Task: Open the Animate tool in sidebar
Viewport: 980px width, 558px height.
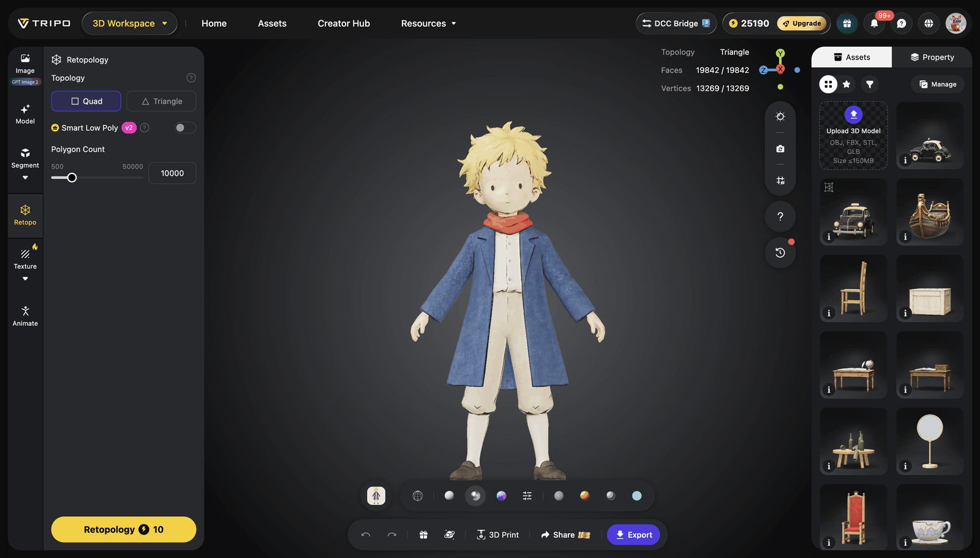Action: coord(25,316)
